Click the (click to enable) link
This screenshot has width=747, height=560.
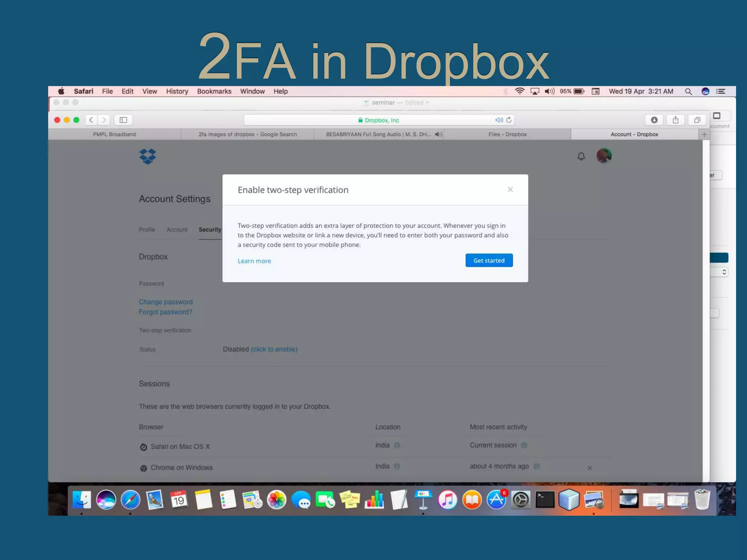point(274,349)
